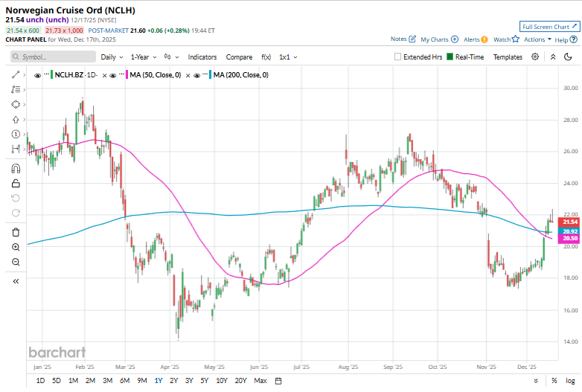Open the calendar date range picker
This screenshot has height=392, width=582.
[278, 381]
